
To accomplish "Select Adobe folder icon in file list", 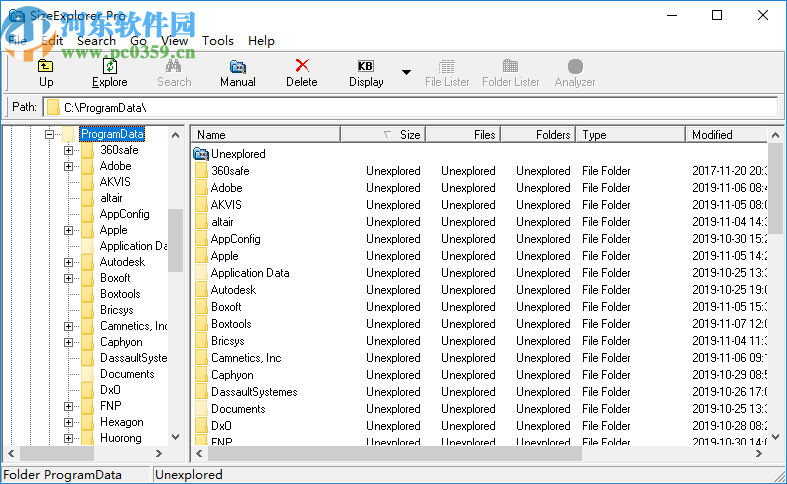I will click(x=201, y=188).
